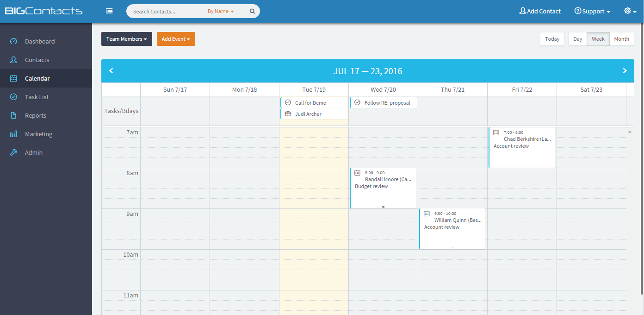Image resolution: width=644 pixels, height=315 pixels.
Task: Open the Support menu
Action: (x=592, y=11)
